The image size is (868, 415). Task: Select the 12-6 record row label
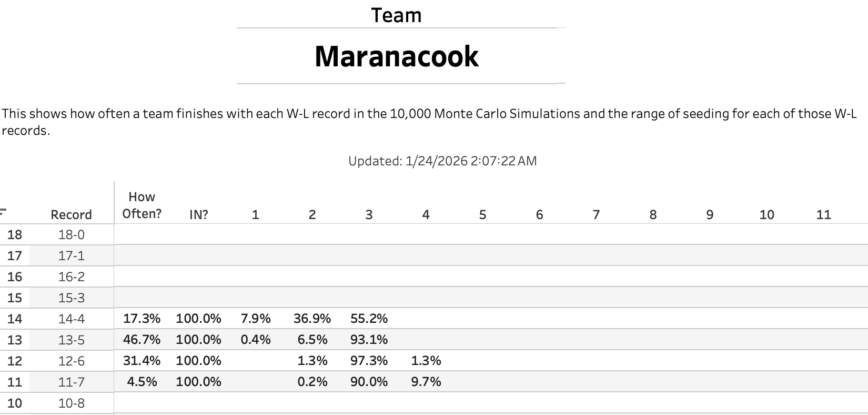click(71, 361)
